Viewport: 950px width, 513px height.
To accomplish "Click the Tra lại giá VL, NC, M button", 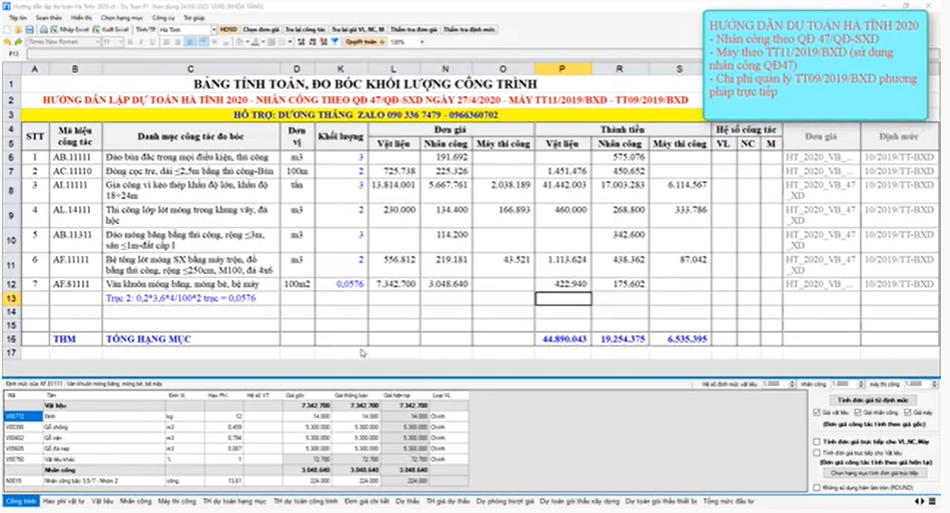I will pos(358,29).
